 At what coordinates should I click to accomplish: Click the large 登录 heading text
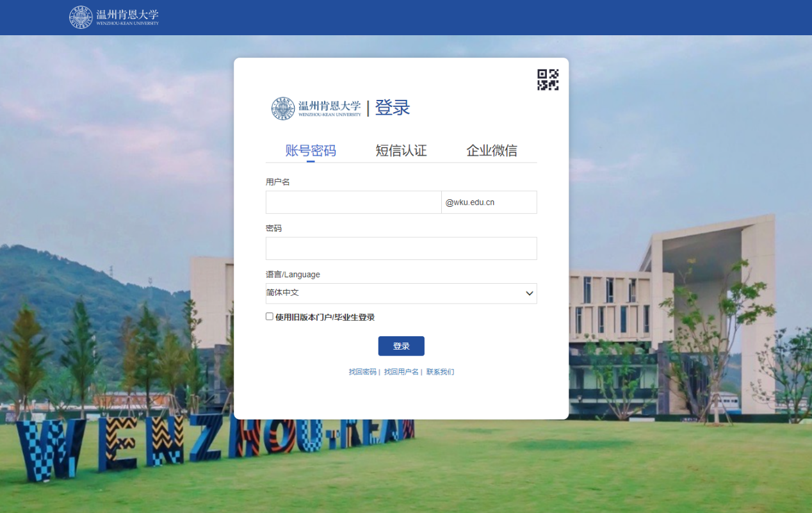coord(392,108)
